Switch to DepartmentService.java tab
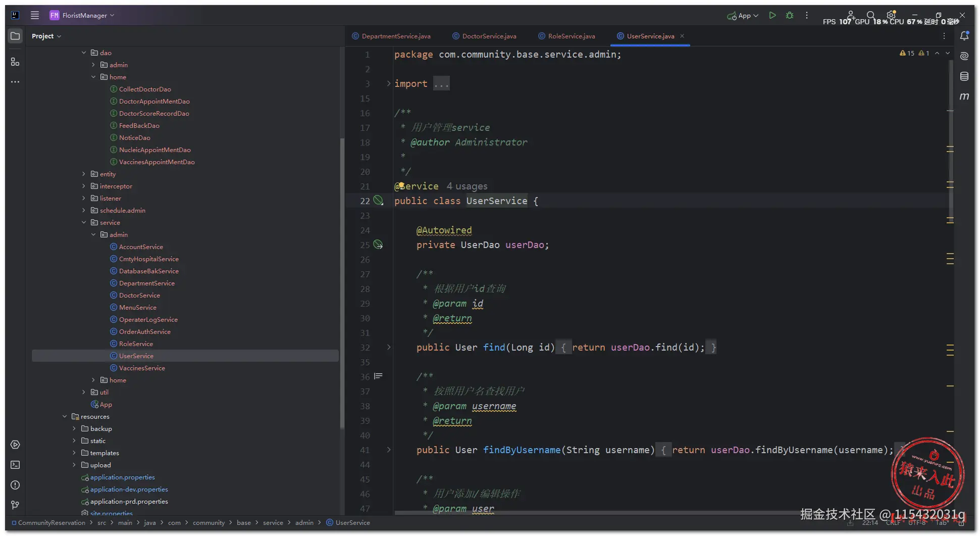 (391, 36)
